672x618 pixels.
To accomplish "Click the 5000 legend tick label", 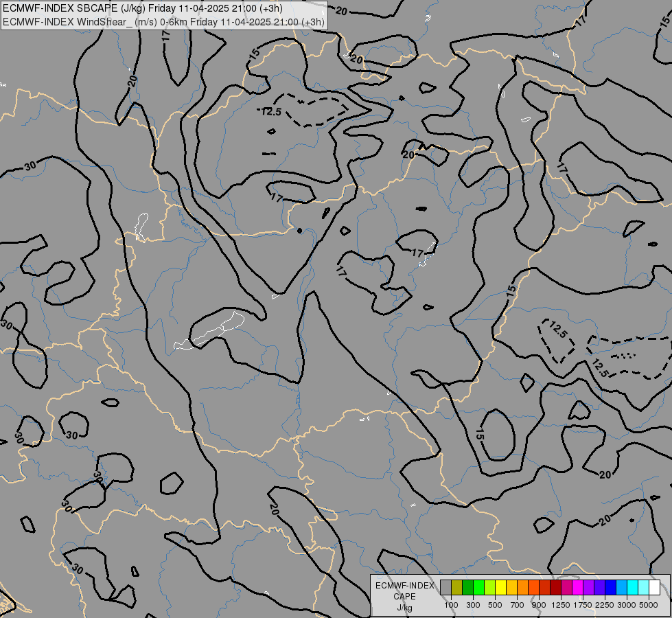I will 649,605.
